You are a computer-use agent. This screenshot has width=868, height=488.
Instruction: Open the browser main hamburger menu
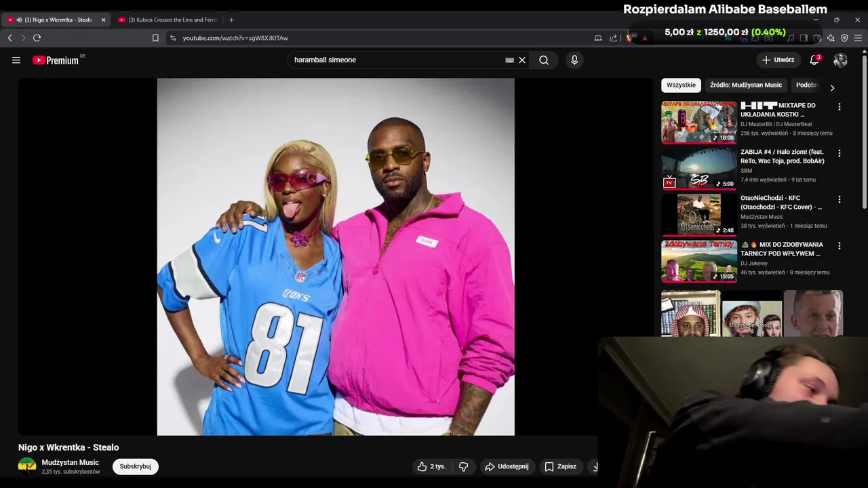pyautogui.click(x=858, y=38)
